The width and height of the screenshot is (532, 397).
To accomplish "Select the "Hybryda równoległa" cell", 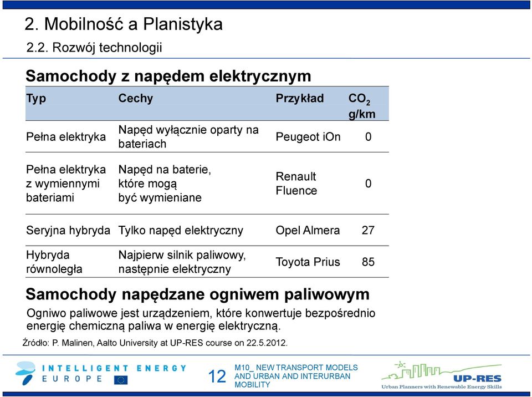I will pyautogui.click(x=54, y=262).
